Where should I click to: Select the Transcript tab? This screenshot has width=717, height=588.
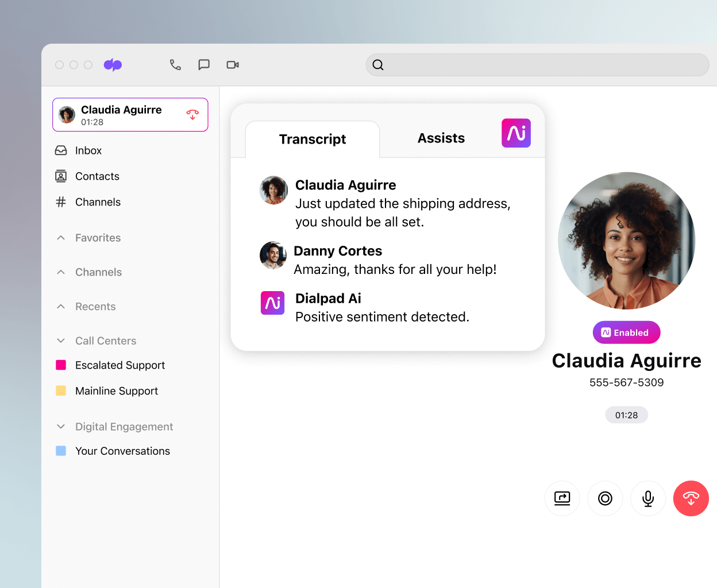click(313, 139)
